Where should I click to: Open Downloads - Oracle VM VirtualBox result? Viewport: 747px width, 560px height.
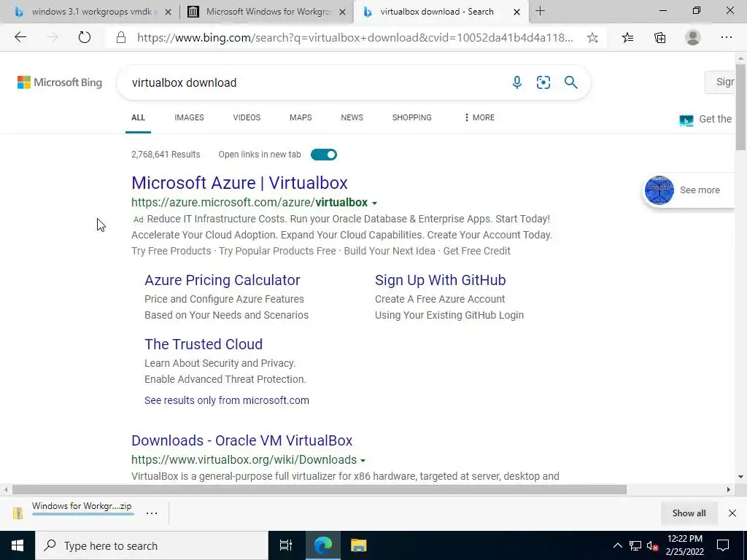tap(242, 440)
